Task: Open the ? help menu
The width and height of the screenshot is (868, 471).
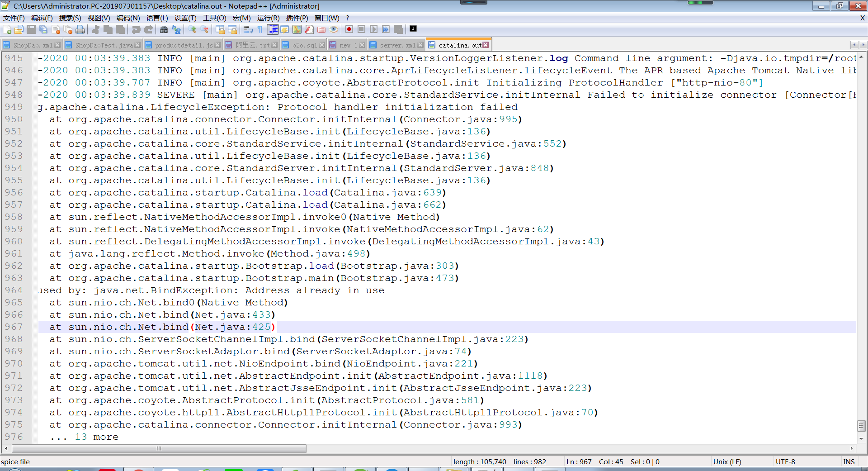Action: 348,18
